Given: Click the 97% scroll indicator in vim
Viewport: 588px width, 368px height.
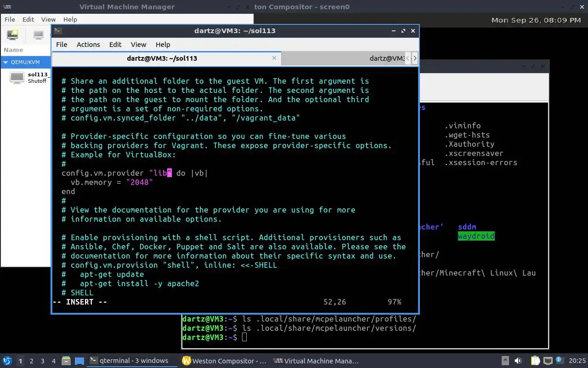Looking at the screenshot, I should (x=394, y=302).
